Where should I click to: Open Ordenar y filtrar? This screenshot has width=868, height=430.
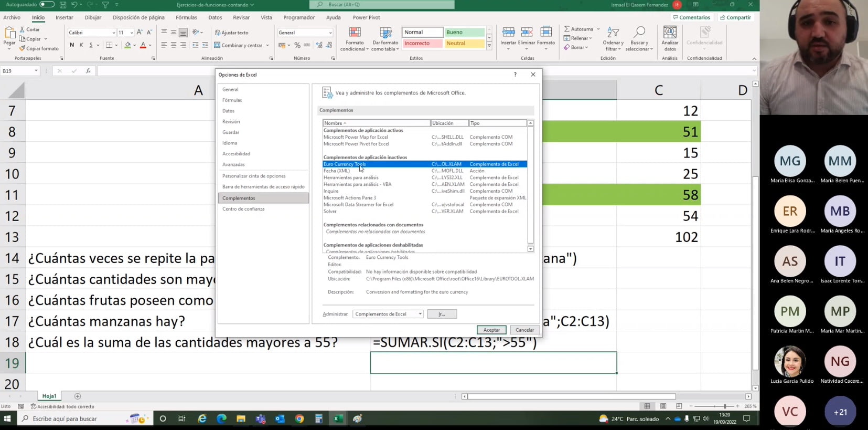point(613,39)
